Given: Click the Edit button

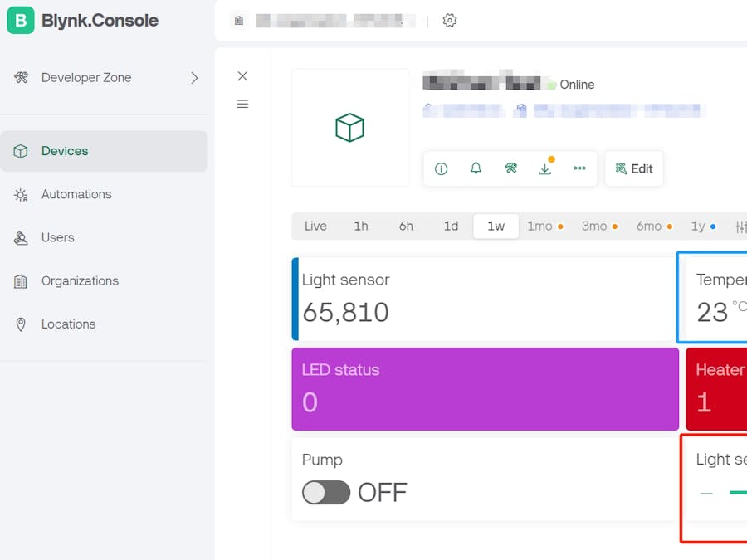Looking at the screenshot, I should pos(634,168).
